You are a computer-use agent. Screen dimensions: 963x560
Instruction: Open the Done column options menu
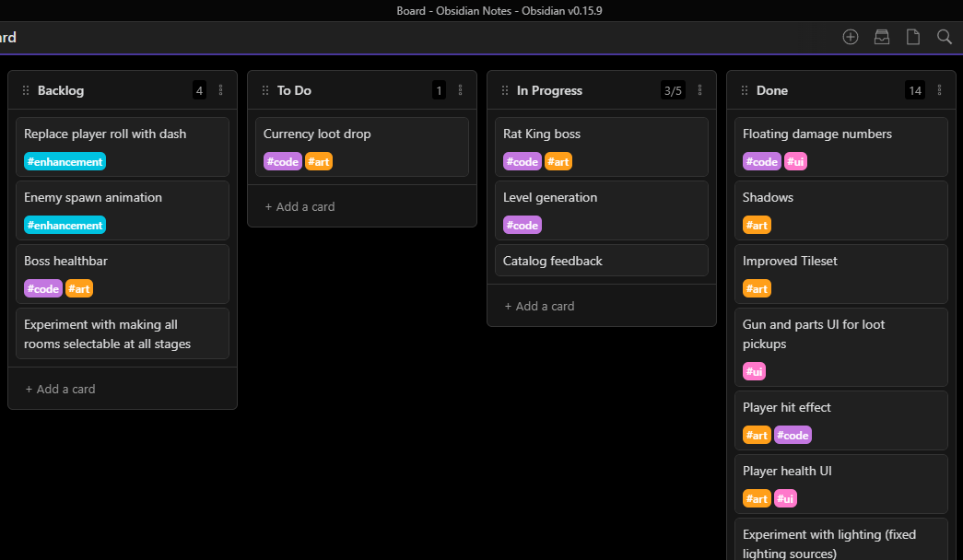(939, 89)
